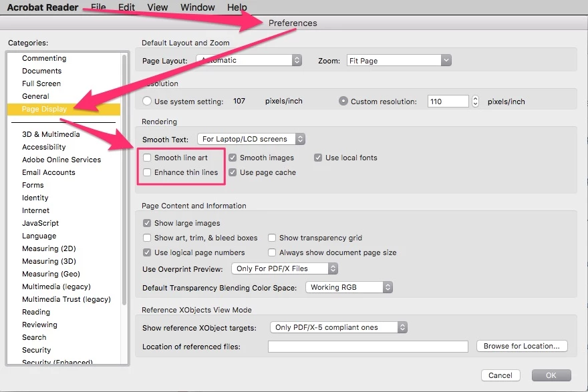The image size is (588, 392).
Task: Check Show art, trim, & bleed boxes
Action: tap(147, 238)
